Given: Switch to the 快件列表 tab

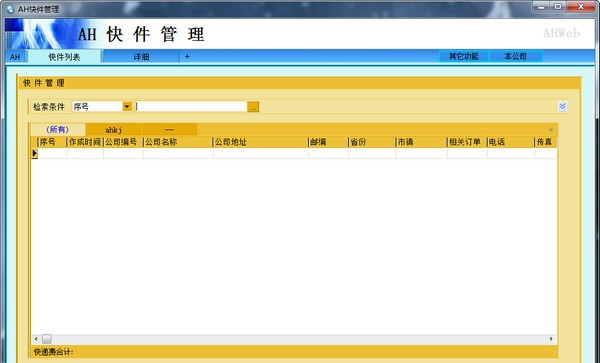Looking at the screenshot, I should coord(64,57).
